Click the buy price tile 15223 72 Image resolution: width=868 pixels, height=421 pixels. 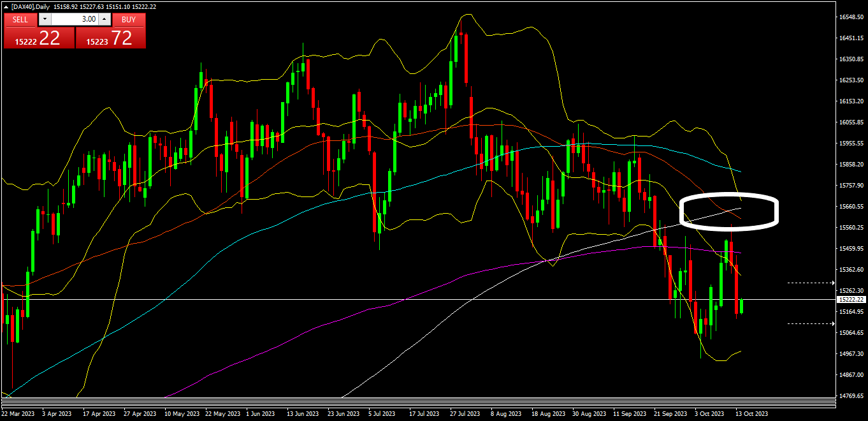click(111, 38)
